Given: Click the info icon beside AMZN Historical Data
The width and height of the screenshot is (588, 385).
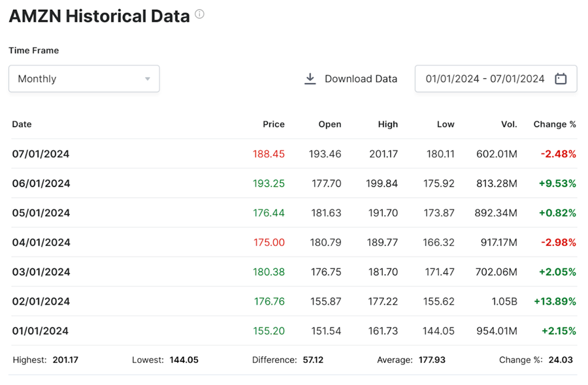Looking at the screenshot, I should pyautogui.click(x=199, y=14).
